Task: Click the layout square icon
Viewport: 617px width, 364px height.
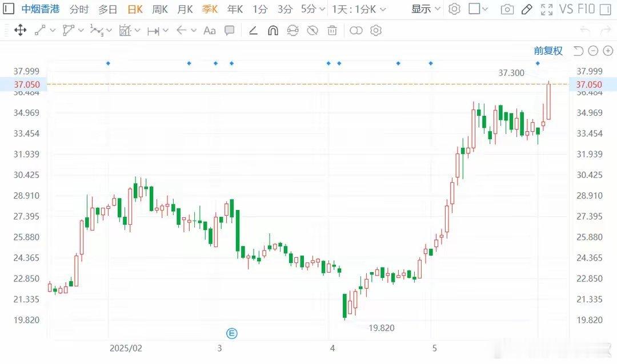Action: [474, 9]
